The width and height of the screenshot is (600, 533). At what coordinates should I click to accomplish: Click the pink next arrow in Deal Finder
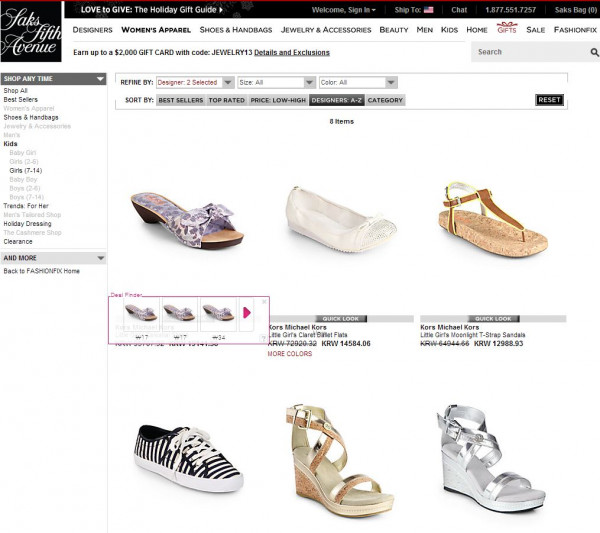[x=247, y=313]
